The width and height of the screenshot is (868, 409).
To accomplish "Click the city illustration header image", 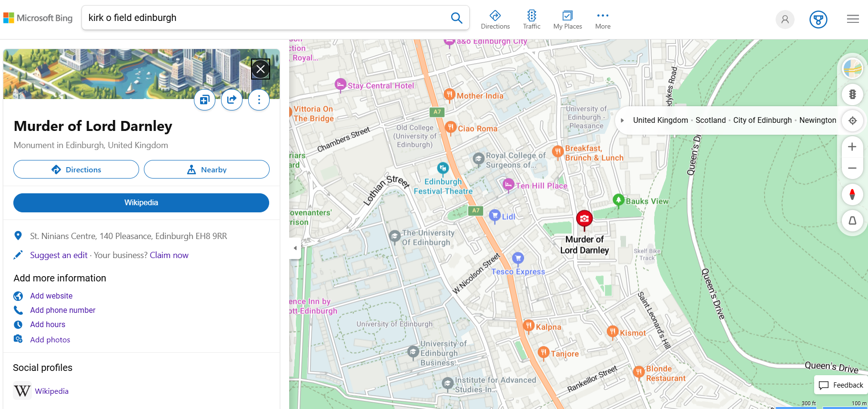I will [141, 74].
